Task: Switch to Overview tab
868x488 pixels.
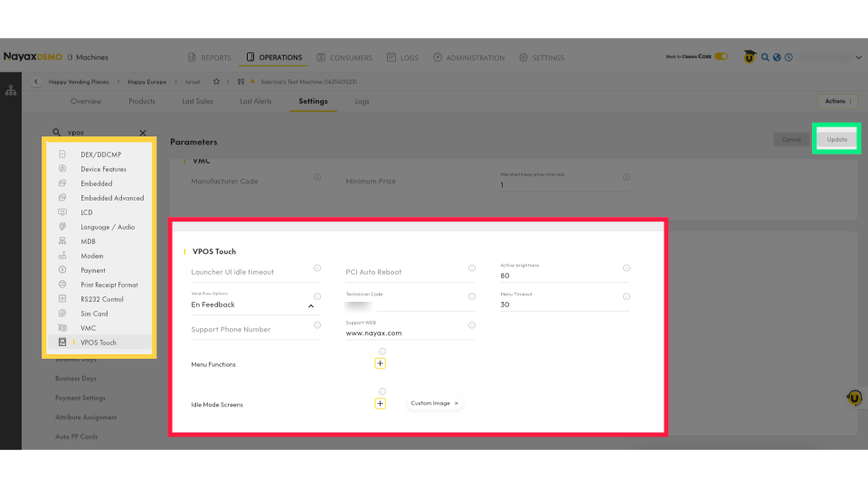Action: pyautogui.click(x=86, y=101)
